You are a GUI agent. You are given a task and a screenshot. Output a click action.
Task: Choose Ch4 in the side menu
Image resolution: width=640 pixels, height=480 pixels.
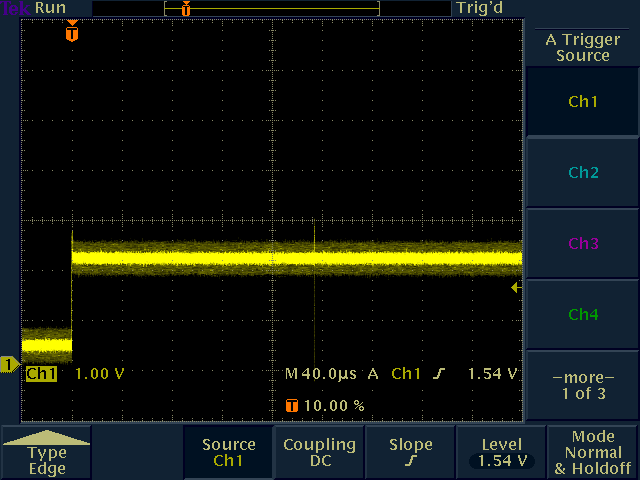583,315
